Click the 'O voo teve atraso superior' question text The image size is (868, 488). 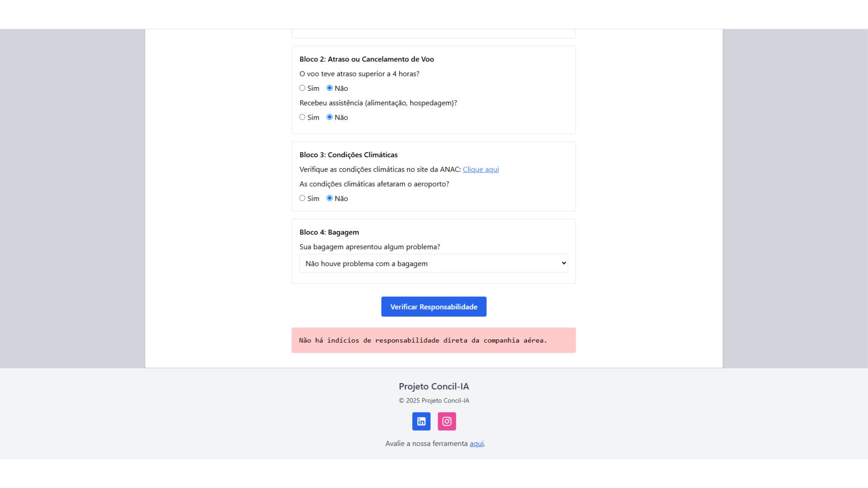point(359,74)
